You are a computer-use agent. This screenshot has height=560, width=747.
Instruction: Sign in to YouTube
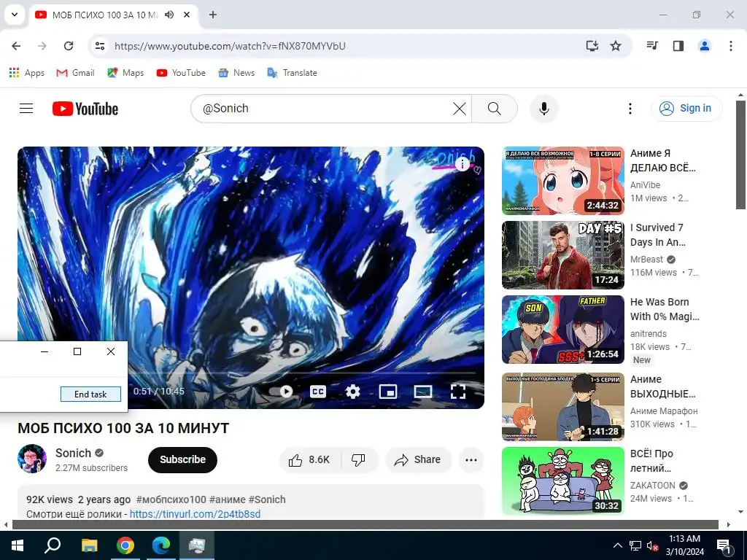[x=686, y=109]
